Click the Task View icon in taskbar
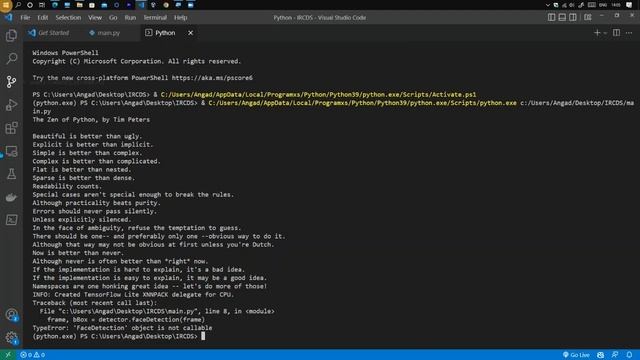This screenshot has height=360, width=640. click(x=42, y=5)
